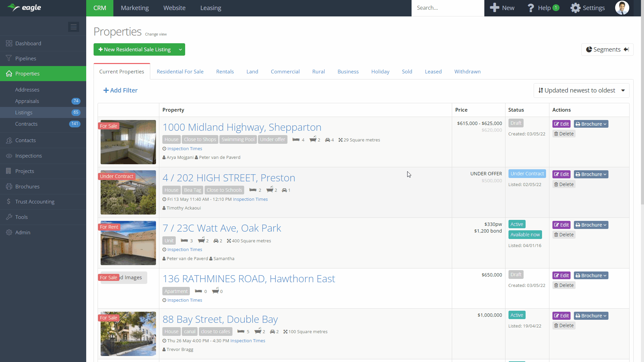Click the Dashboard icon in the sidebar
Image resolution: width=644 pixels, height=362 pixels.
coord(9,43)
